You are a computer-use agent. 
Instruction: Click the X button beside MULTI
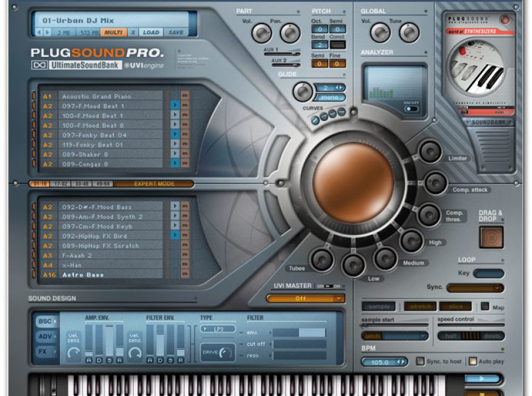(x=133, y=32)
